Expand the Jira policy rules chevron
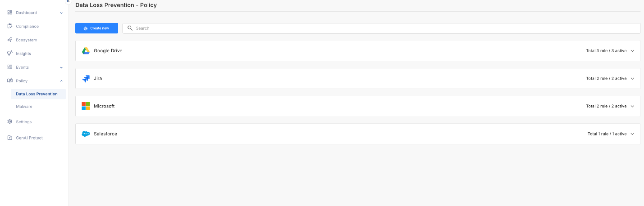 [x=632, y=79]
